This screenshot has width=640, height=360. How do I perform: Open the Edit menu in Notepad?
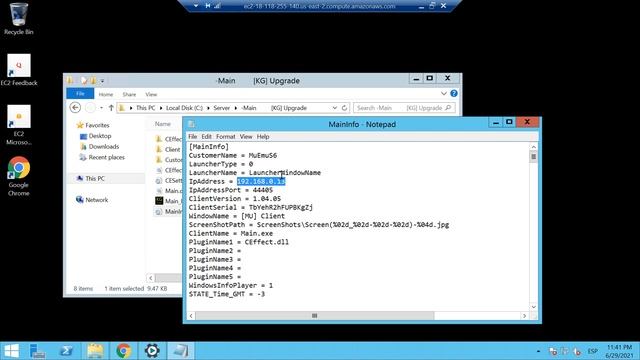[207, 136]
